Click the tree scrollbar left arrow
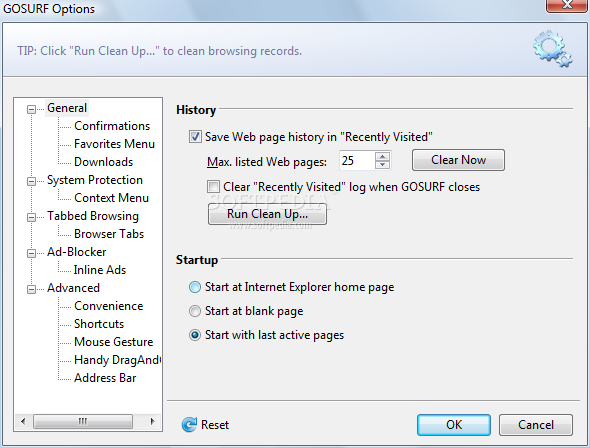 point(23,421)
